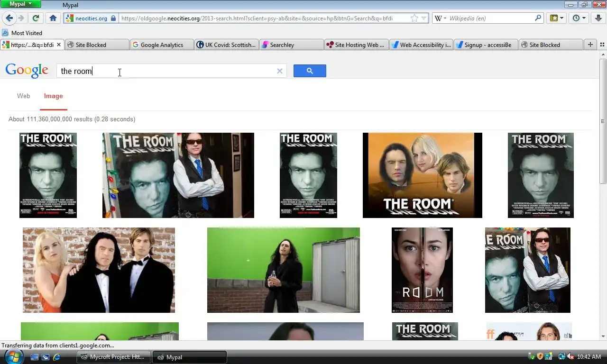Screen dimensions: 607x364
Task: Click the muted volume tray icon
Action: click(x=570, y=357)
